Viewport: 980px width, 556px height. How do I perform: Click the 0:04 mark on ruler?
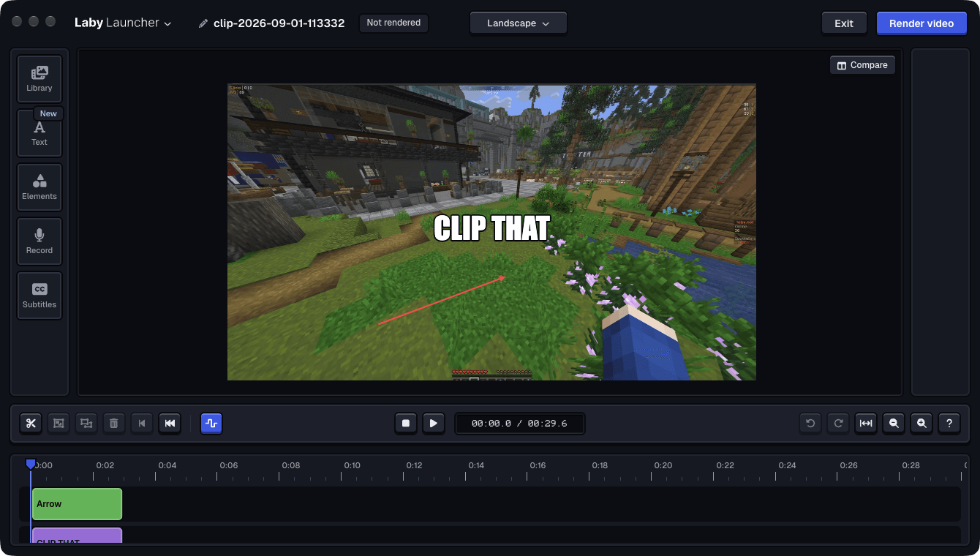(x=167, y=465)
